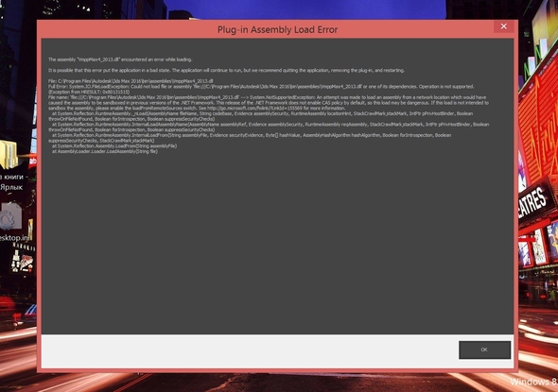Image resolution: width=558 pixels, height=392 pixels.
Task: Click the recommendation line about quitting the application
Action: (226, 70)
